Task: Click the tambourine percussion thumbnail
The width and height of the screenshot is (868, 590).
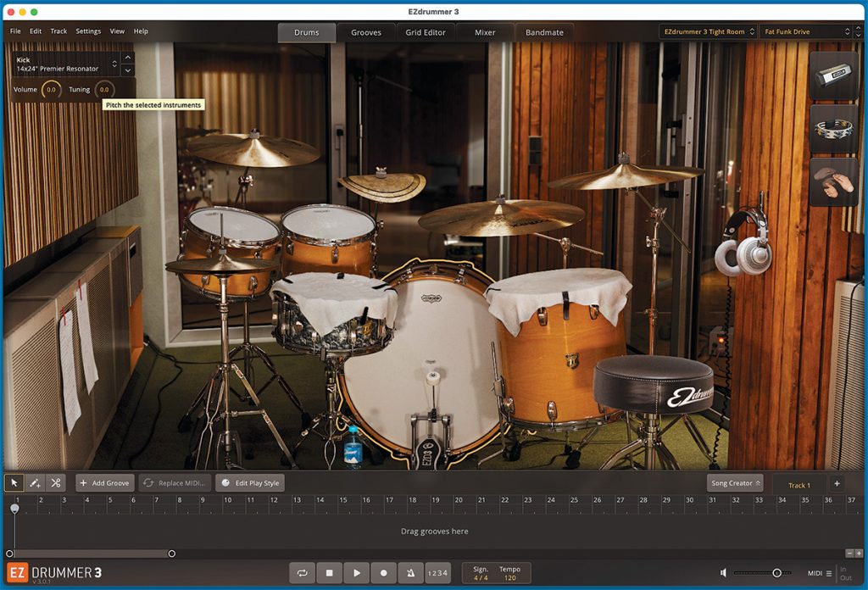Action: (x=834, y=128)
